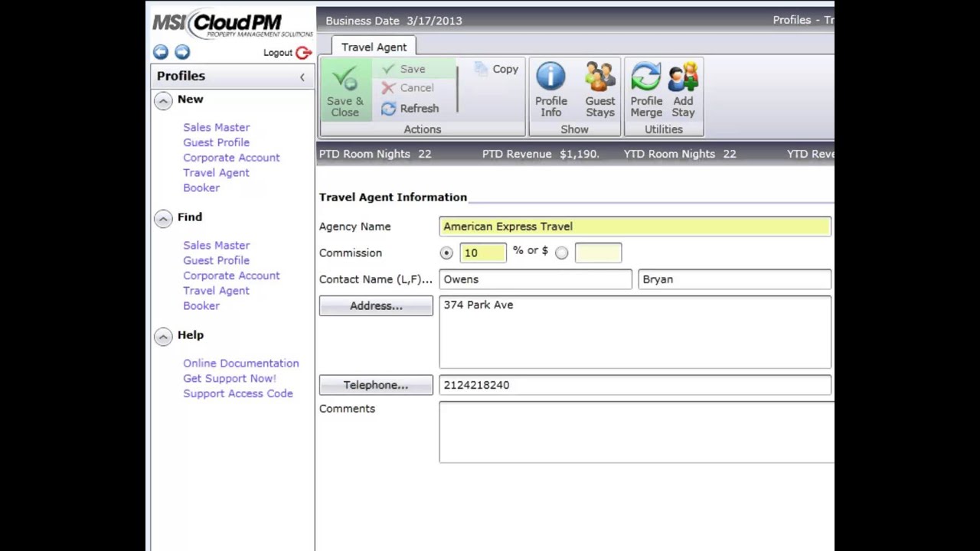Copy the profile
The width and height of the screenshot is (980, 551).
496,69
